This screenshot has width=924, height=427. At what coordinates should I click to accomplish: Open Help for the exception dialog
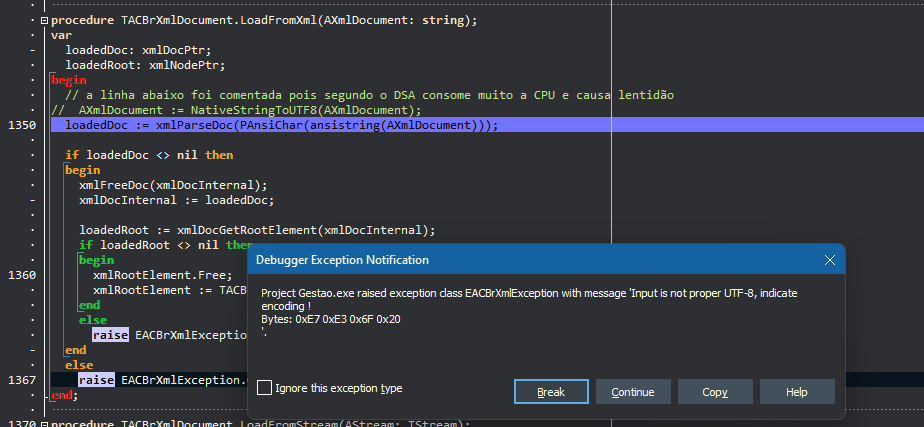(797, 392)
